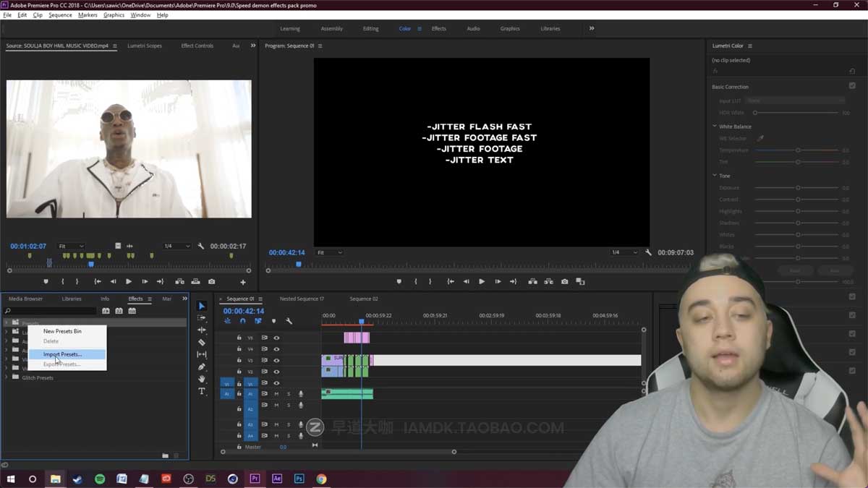Toggle Linked Selection in timeline
868x488 pixels.
258,321
